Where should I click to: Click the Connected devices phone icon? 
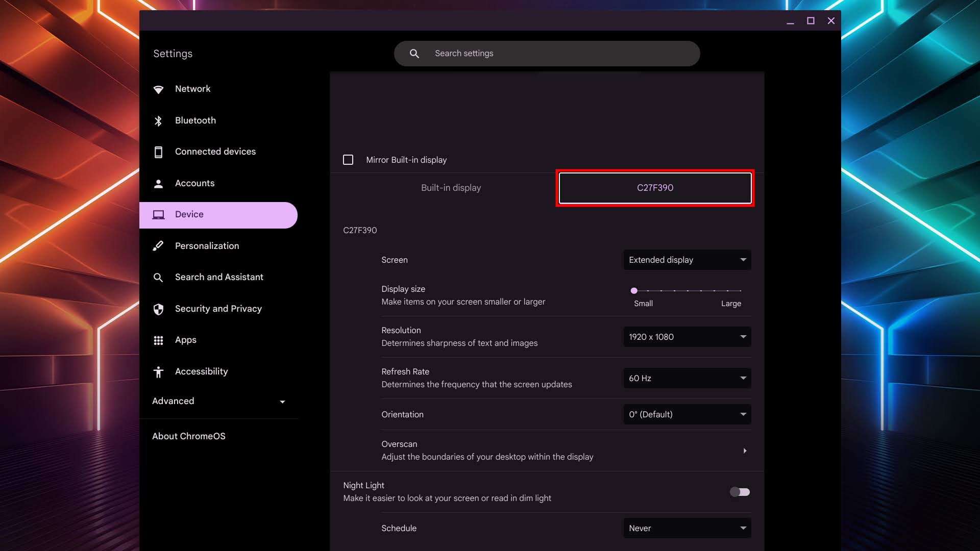tap(158, 152)
